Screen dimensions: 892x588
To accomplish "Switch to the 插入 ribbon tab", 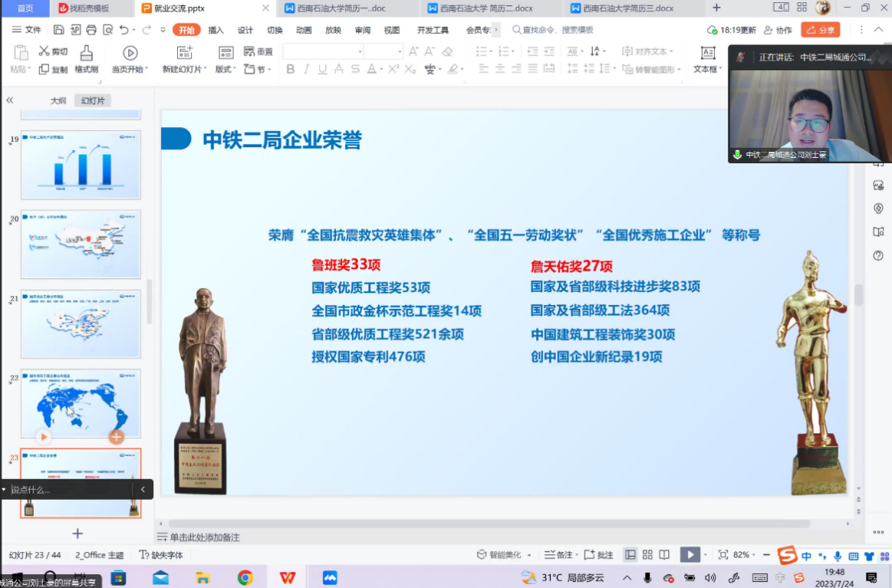I will tap(216, 30).
